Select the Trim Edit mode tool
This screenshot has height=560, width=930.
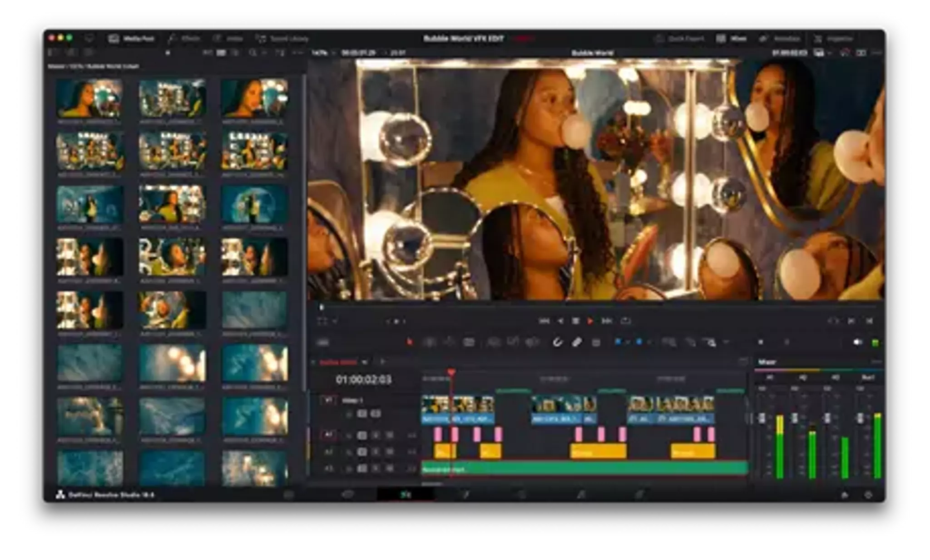pos(430,342)
